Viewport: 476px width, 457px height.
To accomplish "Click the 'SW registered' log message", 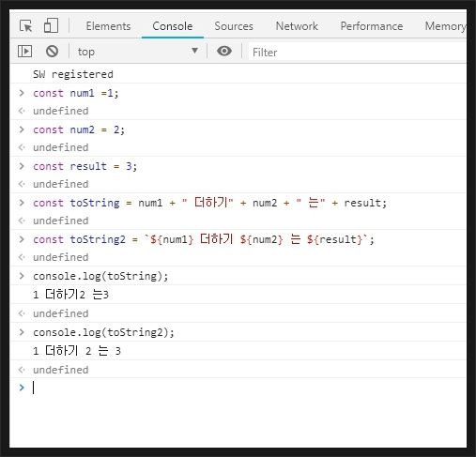I will 73,74.
